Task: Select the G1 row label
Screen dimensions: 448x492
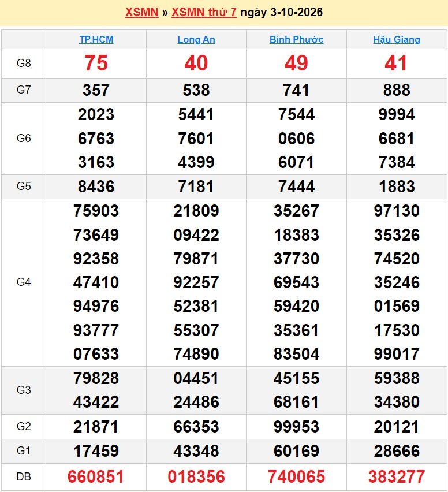Action: tap(24, 450)
